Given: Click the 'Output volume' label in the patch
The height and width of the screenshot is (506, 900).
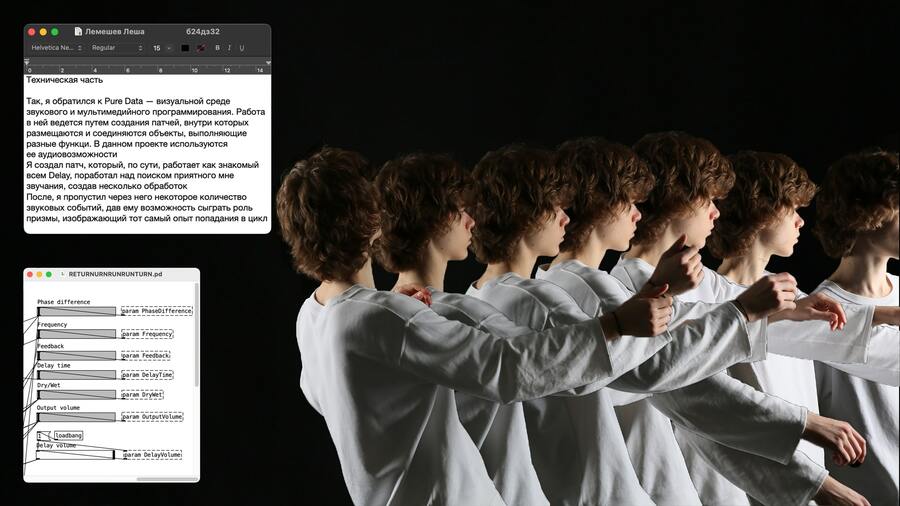Looking at the screenshot, I should [59, 408].
